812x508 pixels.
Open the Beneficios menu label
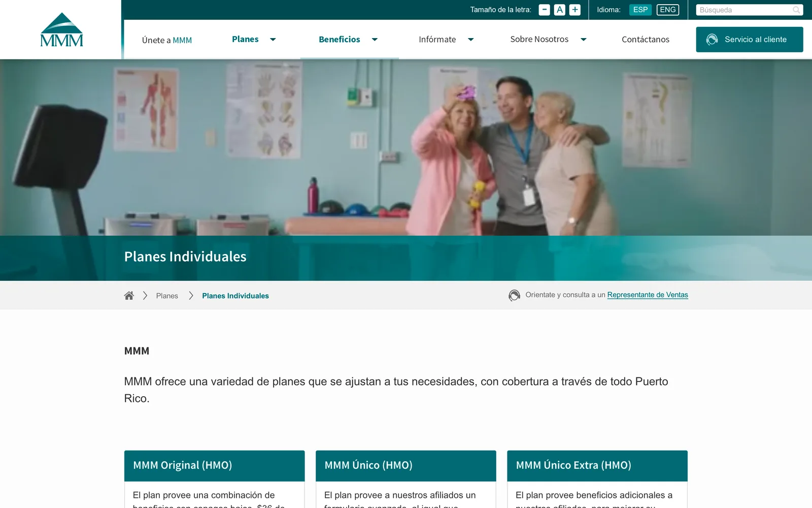pos(340,39)
